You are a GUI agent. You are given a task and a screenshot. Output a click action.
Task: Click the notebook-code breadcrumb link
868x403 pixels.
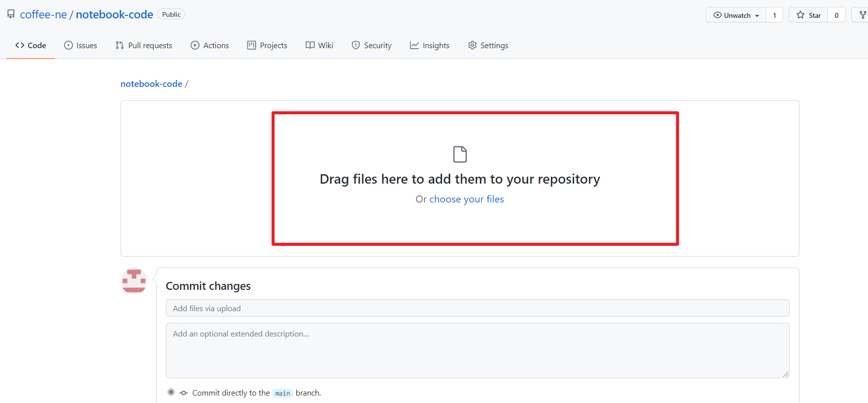(151, 84)
